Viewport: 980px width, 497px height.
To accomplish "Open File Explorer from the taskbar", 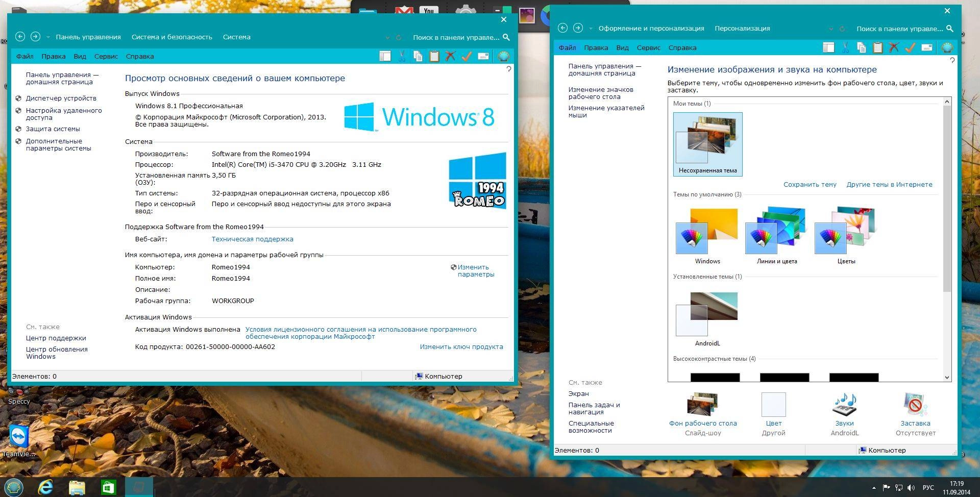I will pos(77,487).
